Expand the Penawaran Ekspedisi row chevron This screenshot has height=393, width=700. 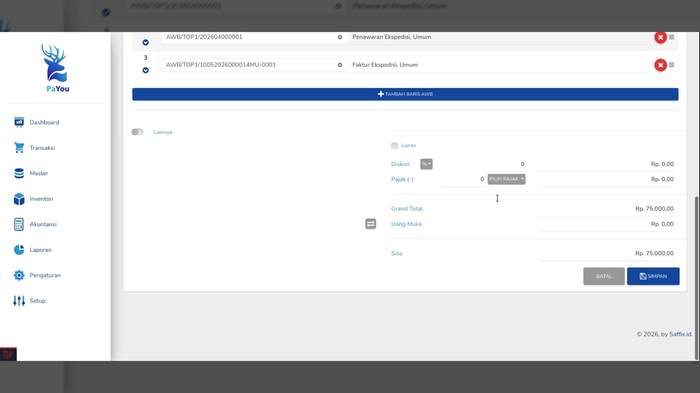click(146, 42)
